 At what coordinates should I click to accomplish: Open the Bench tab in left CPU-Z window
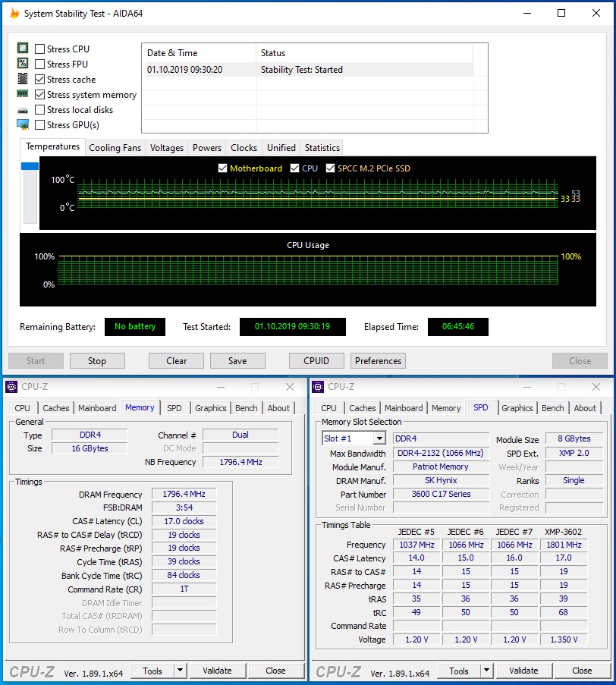[x=247, y=408]
